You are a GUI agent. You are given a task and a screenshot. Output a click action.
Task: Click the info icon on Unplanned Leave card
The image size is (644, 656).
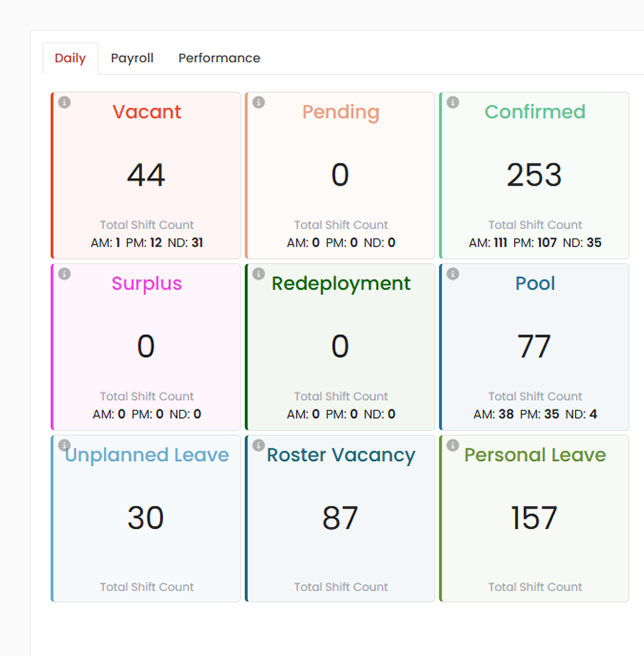click(64, 445)
